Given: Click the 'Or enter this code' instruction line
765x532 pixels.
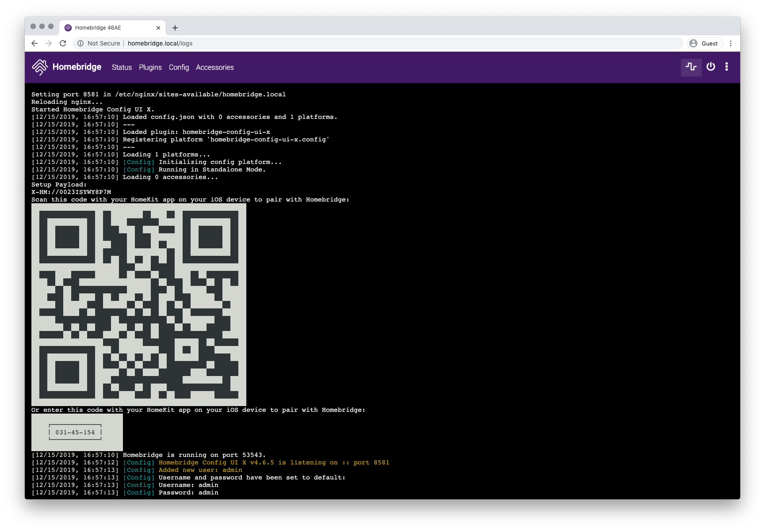Looking at the screenshot, I should [x=199, y=410].
